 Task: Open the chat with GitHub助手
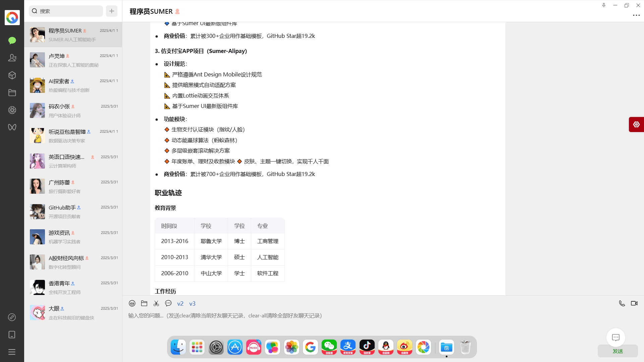pos(73,212)
